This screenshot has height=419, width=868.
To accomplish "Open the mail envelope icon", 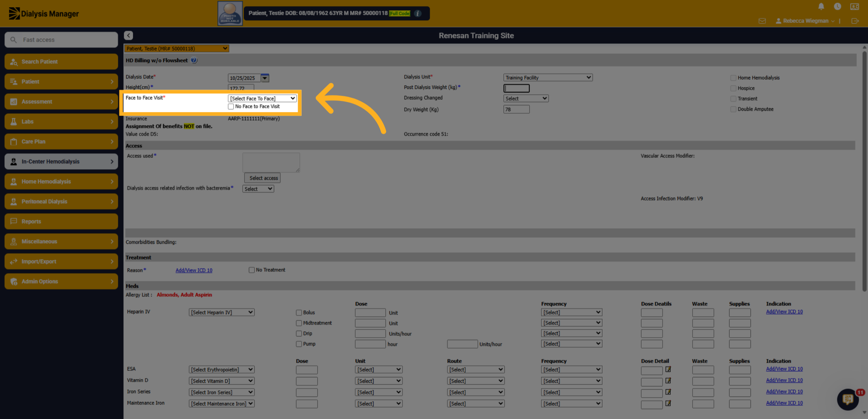I will coord(762,21).
